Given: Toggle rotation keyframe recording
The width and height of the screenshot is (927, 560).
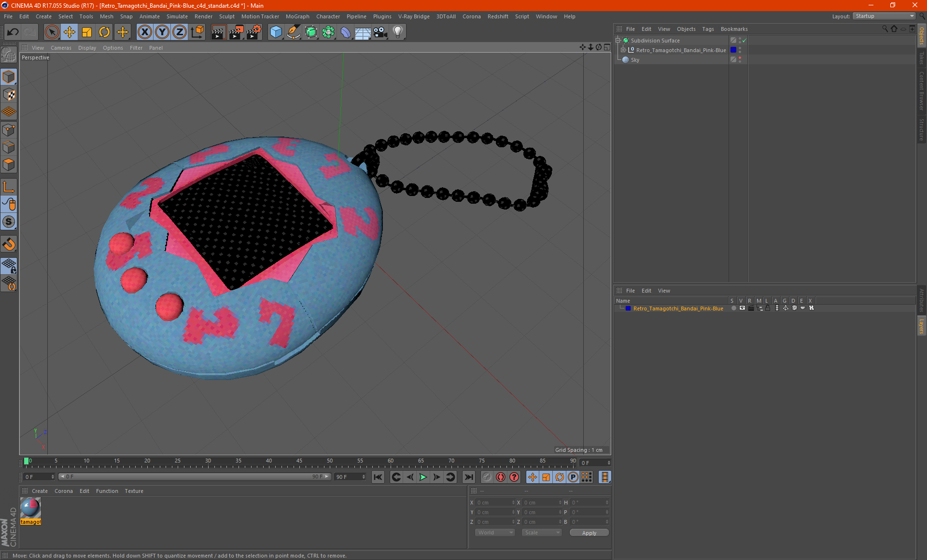Looking at the screenshot, I should click(x=560, y=477).
